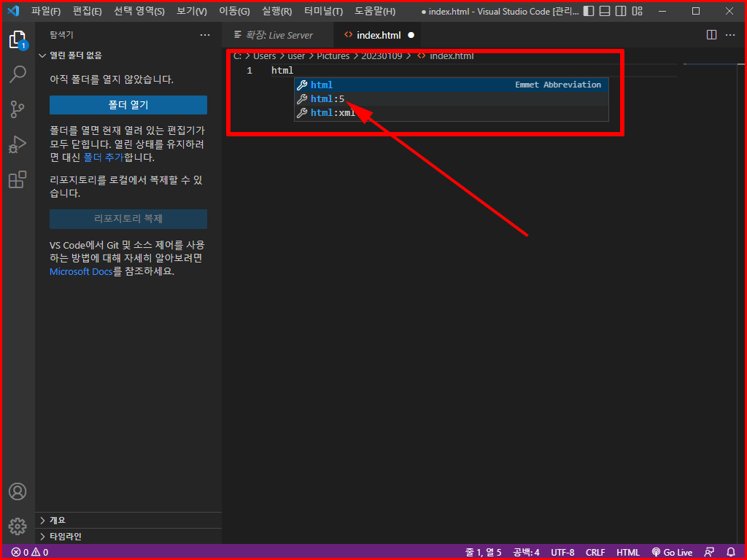Select the html Emmet suggestion

(x=451, y=85)
